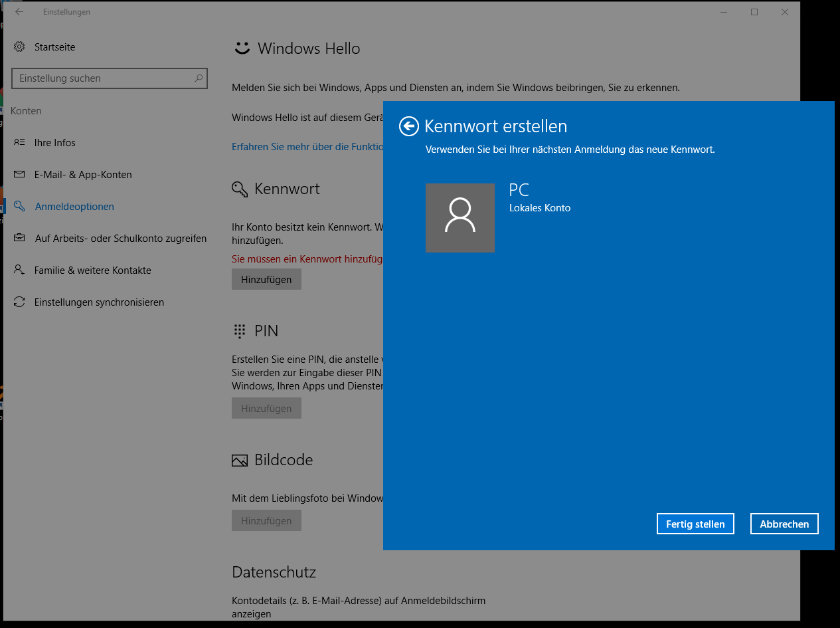Click the Datenschutz heading
Image resolution: width=840 pixels, height=628 pixels.
274,572
